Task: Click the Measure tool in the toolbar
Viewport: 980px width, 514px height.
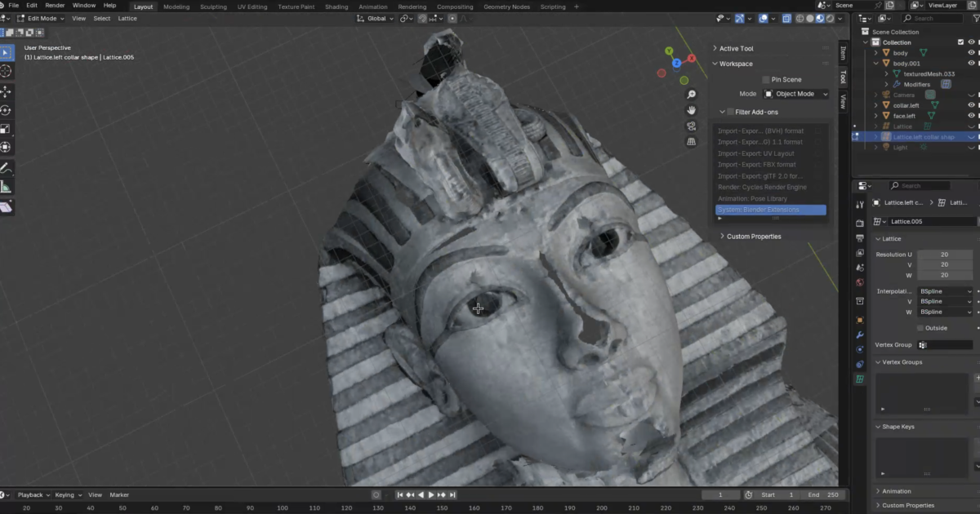Action: 7,188
